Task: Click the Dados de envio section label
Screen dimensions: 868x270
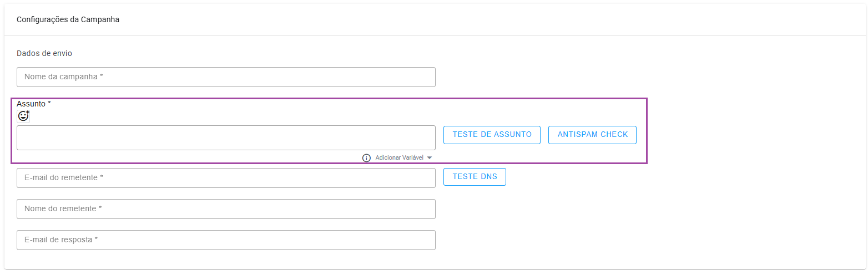Action: (x=44, y=54)
